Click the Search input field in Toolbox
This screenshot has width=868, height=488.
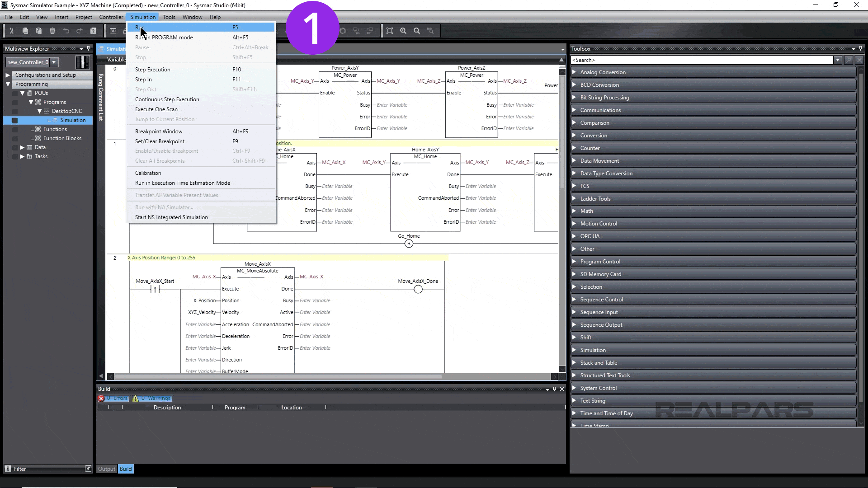pyautogui.click(x=703, y=59)
